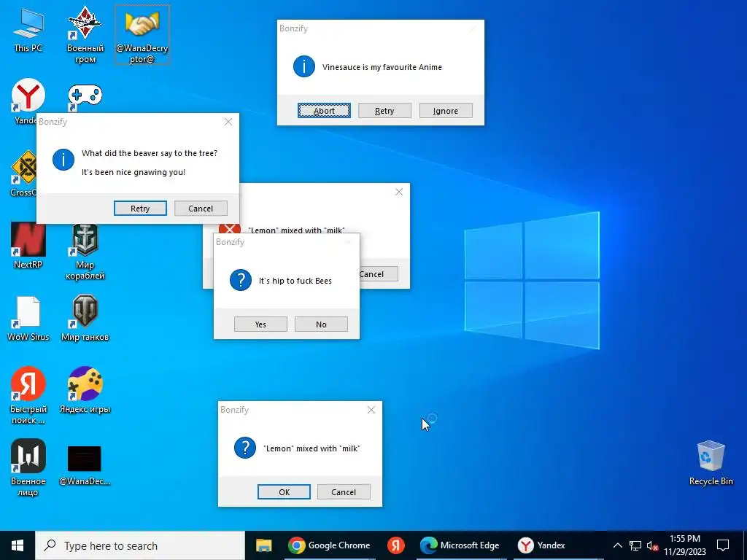
Task: Select the Recycle Bin icon
Action: click(711, 463)
